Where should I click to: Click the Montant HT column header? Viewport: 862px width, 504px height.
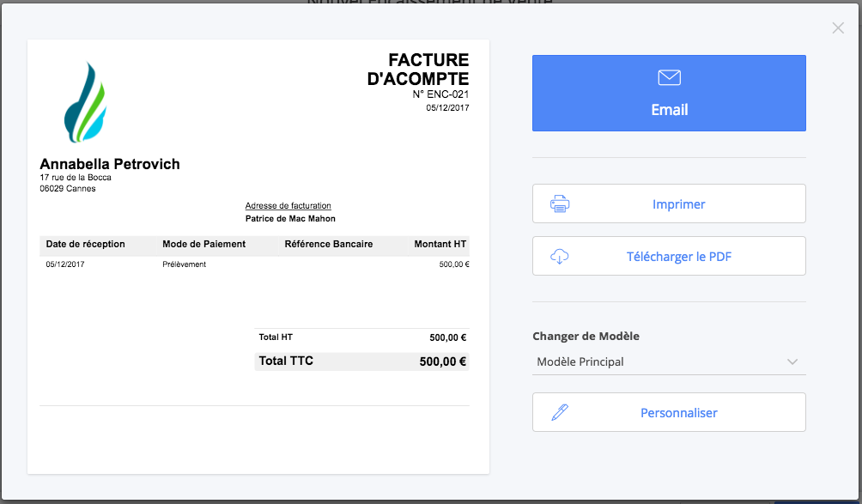pyautogui.click(x=440, y=244)
